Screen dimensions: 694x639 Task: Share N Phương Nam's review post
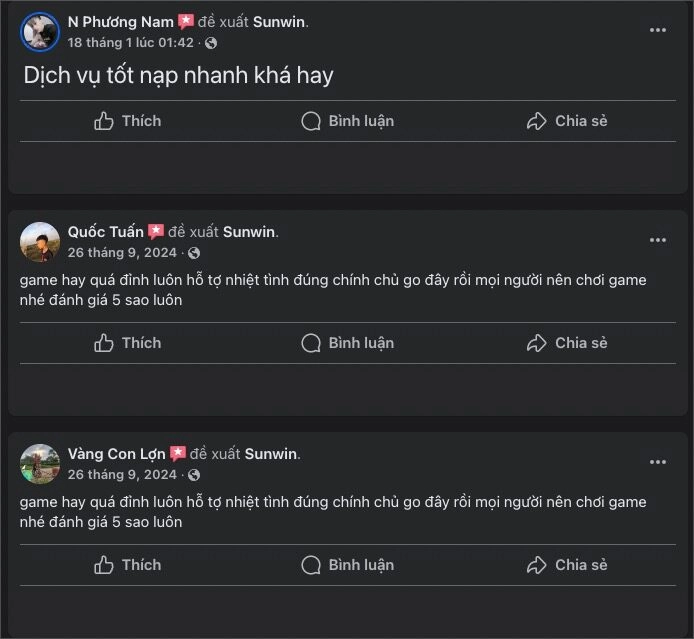[567, 121]
